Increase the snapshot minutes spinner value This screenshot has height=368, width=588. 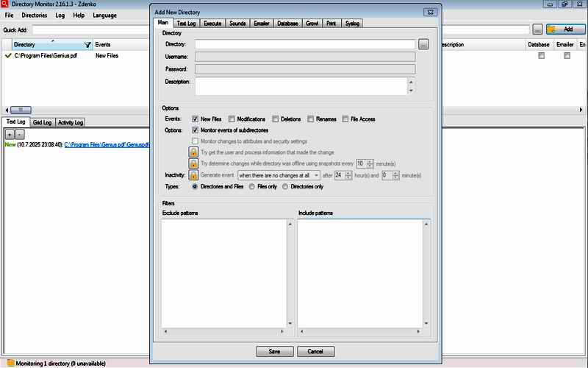point(370,161)
